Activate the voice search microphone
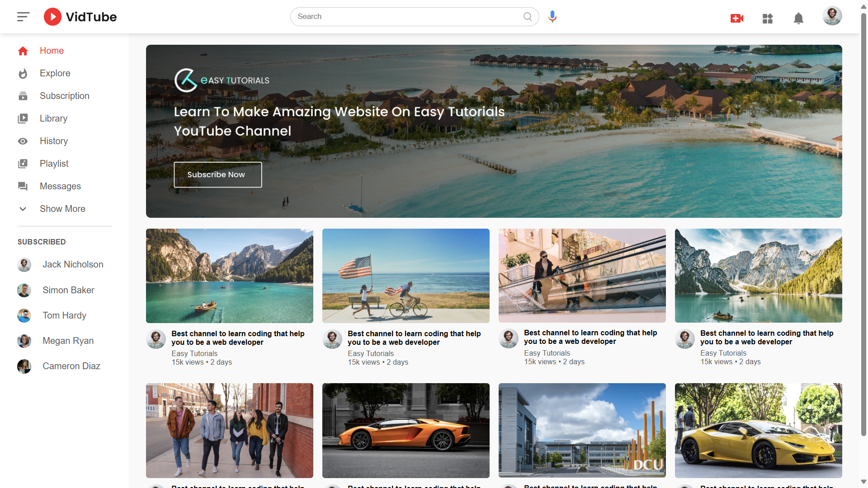Viewport: 868px width, 488px height. tap(552, 17)
